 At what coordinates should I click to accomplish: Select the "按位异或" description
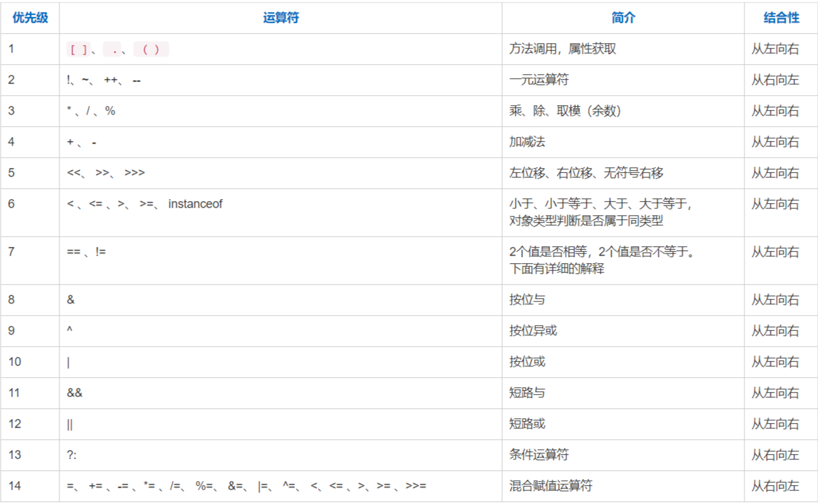(533, 331)
